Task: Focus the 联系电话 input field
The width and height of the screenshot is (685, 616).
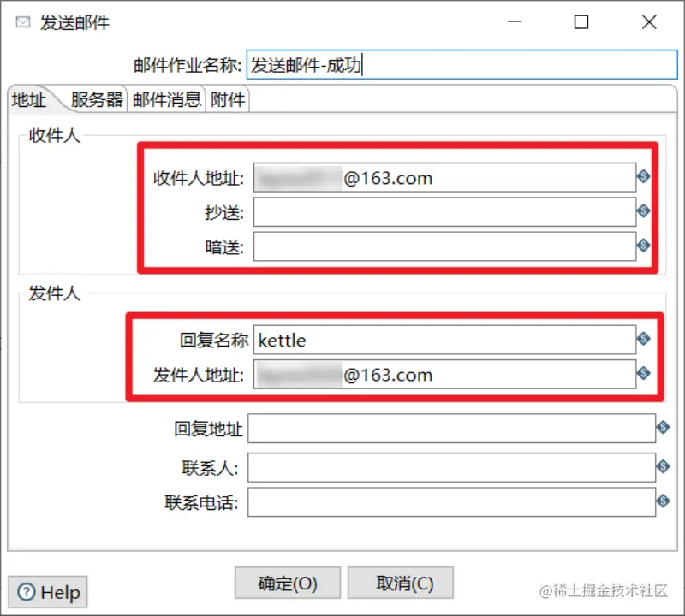Action: [452, 502]
